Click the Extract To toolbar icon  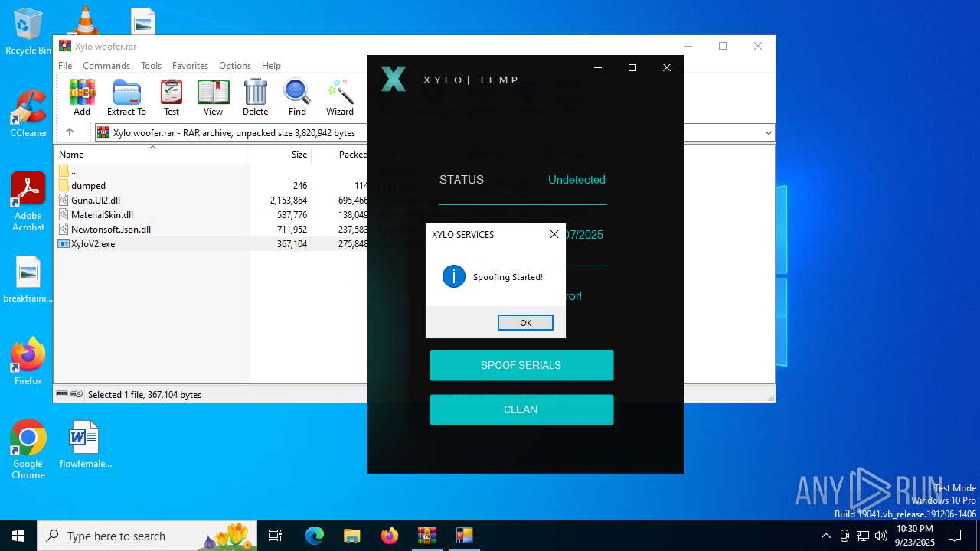(126, 97)
